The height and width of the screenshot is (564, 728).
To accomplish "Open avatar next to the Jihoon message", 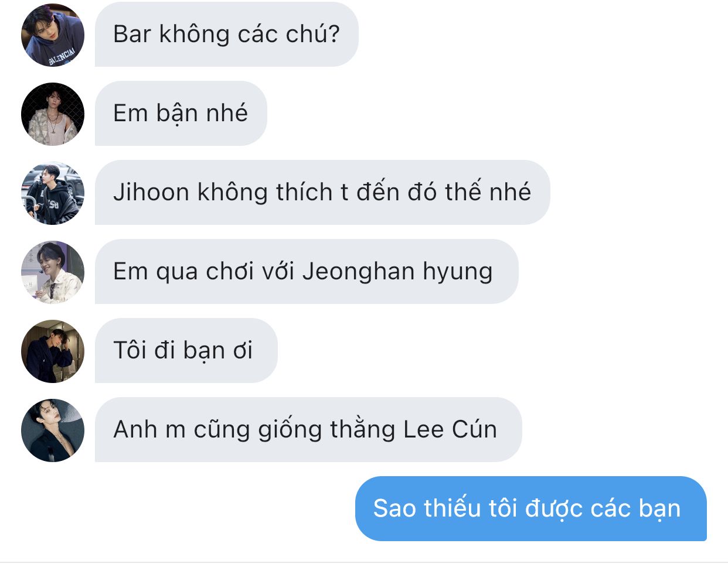I will [53, 193].
